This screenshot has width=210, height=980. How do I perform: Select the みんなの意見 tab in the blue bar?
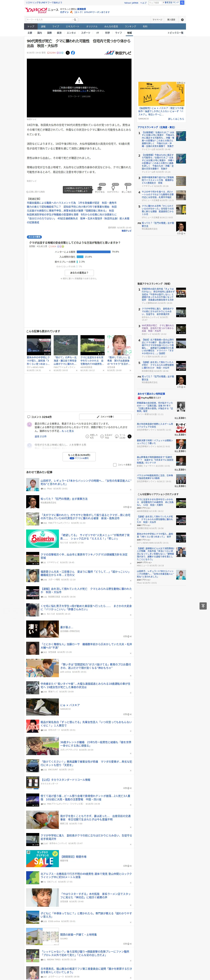111,27
